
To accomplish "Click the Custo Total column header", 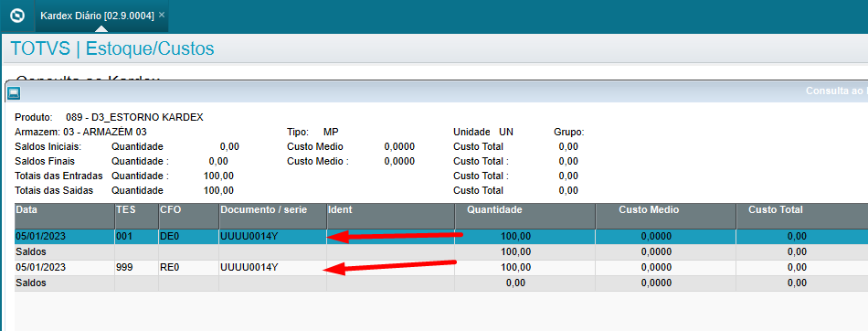I will pos(801,216).
